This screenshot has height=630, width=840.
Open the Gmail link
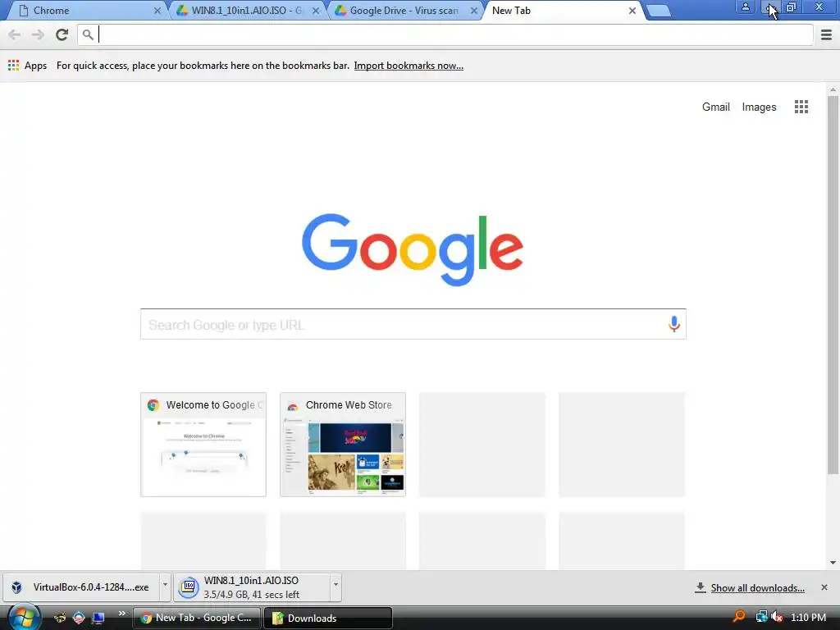[x=715, y=107]
